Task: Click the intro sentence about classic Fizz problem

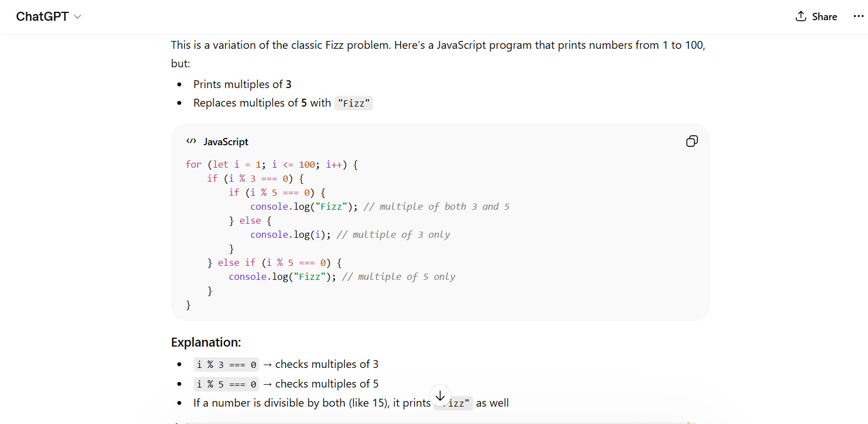Action: click(x=438, y=45)
